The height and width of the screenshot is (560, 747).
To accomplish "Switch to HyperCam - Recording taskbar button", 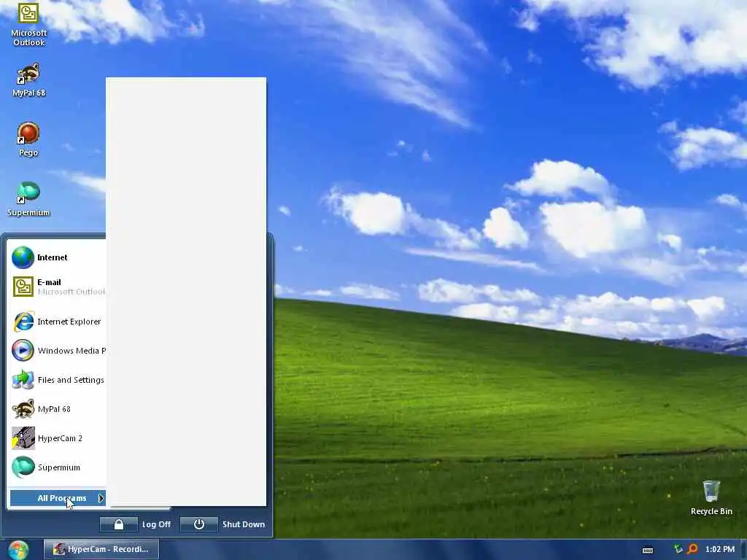I will (x=101, y=550).
